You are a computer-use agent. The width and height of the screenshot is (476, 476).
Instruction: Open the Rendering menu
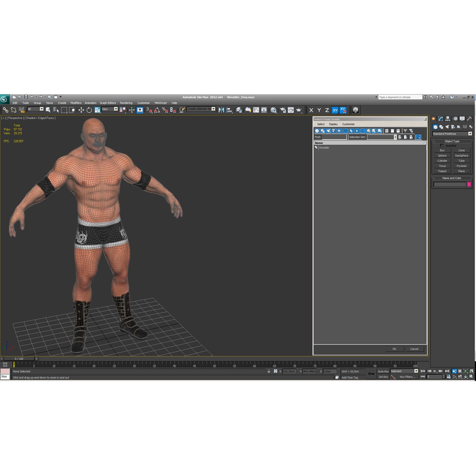[x=126, y=103]
